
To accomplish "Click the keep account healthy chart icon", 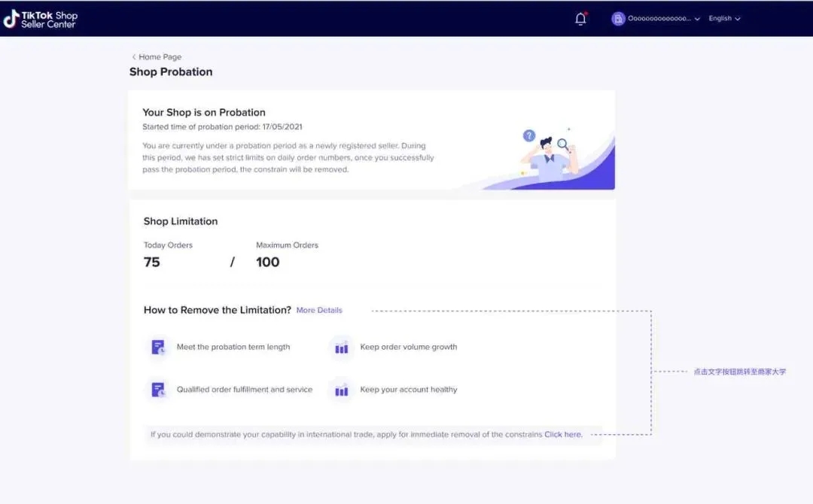I will tap(342, 390).
